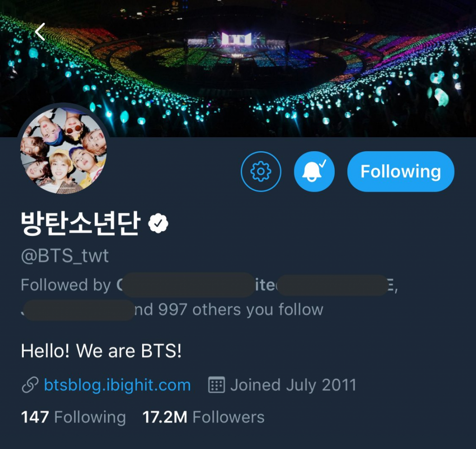Open the gear settings icon
Screen dimensions: 476x449
(261, 171)
